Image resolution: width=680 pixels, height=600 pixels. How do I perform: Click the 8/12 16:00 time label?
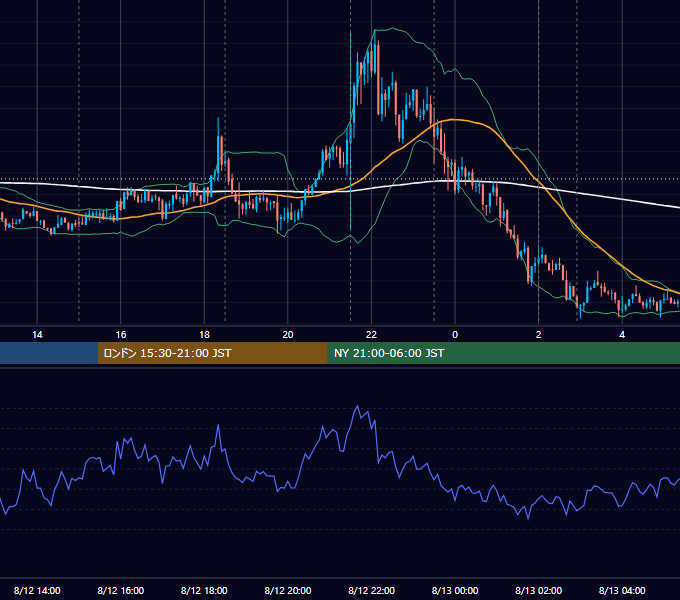pyautogui.click(x=121, y=590)
